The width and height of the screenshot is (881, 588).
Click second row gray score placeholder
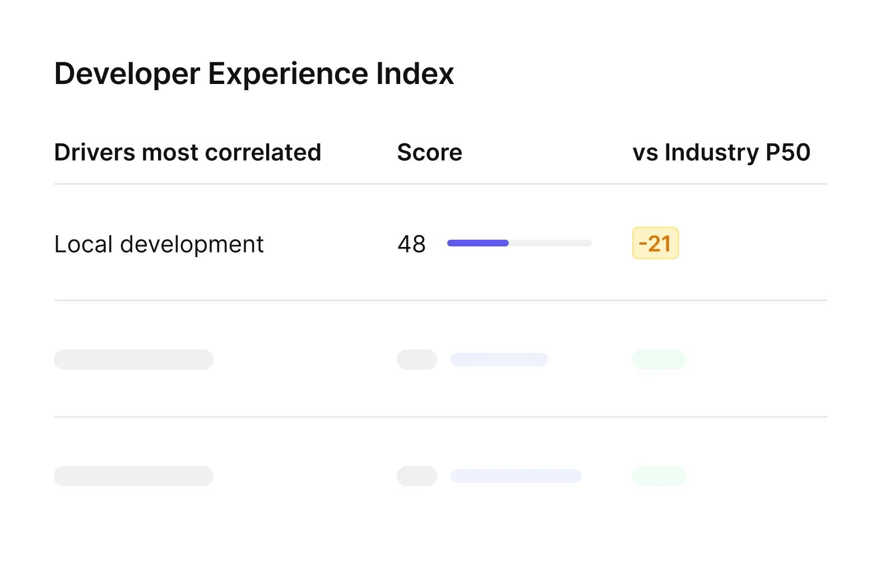click(417, 360)
